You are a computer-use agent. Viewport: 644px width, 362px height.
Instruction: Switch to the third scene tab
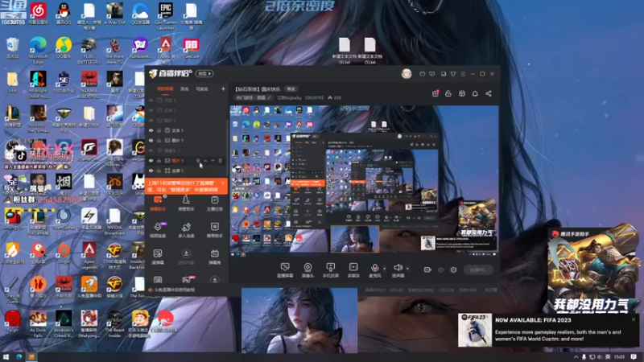click(x=202, y=88)
